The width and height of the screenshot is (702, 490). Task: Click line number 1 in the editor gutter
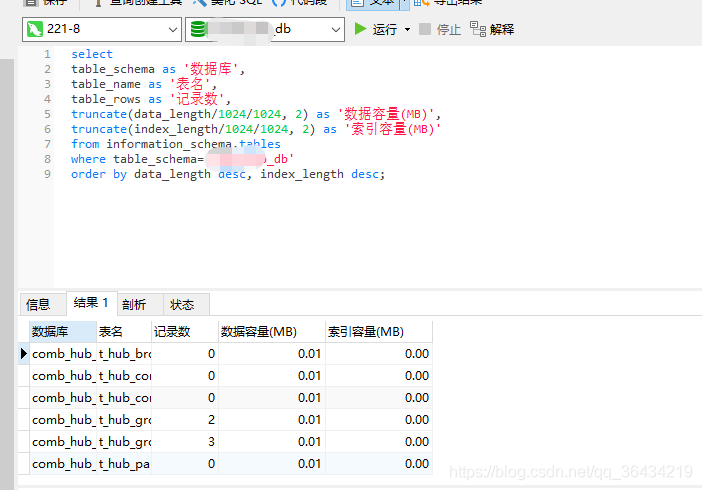[x=47, y=54]
